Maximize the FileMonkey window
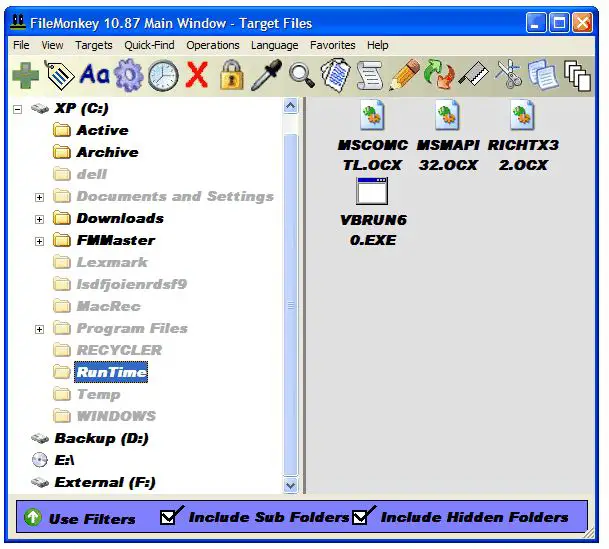The width and height of the screenshot is (609, 549). 559,23
